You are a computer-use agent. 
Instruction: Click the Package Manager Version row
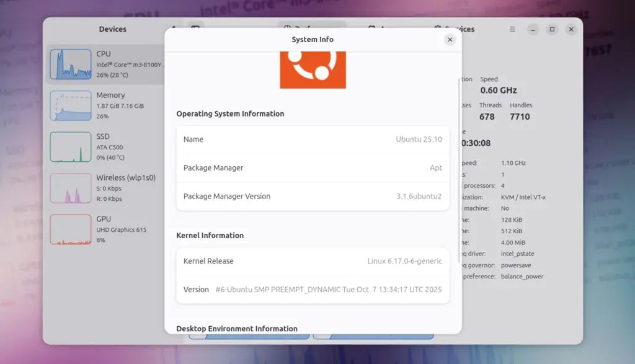point(313,197)
